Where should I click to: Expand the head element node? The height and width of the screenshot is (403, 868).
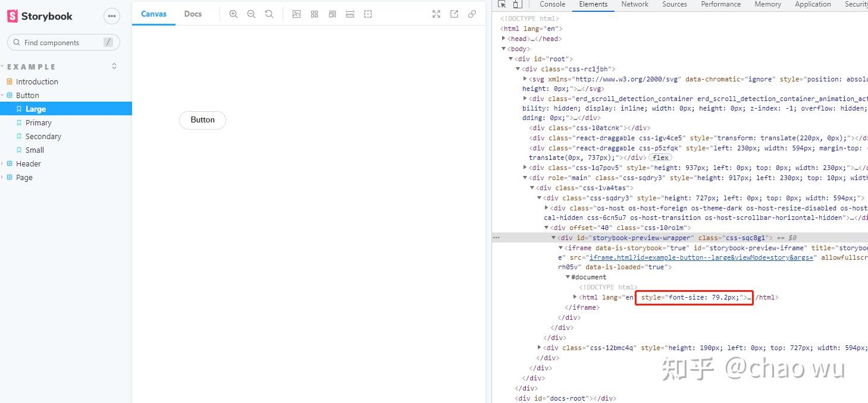[504, 39]
